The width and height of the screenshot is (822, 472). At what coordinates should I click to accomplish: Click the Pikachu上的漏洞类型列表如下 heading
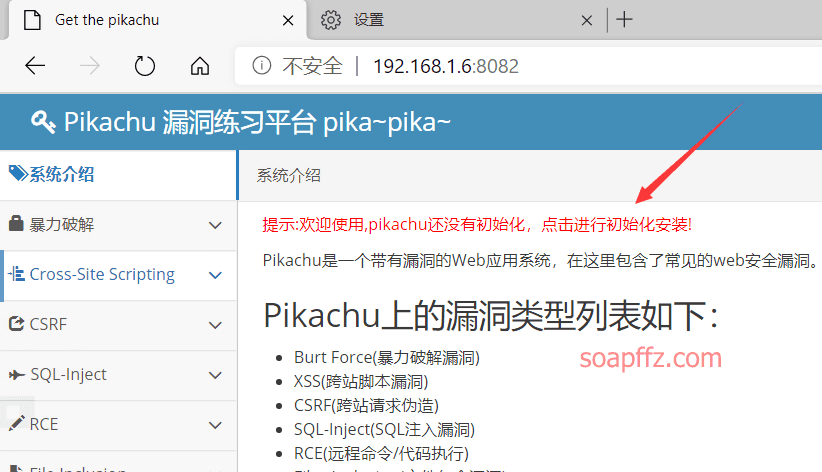(491, 316)
